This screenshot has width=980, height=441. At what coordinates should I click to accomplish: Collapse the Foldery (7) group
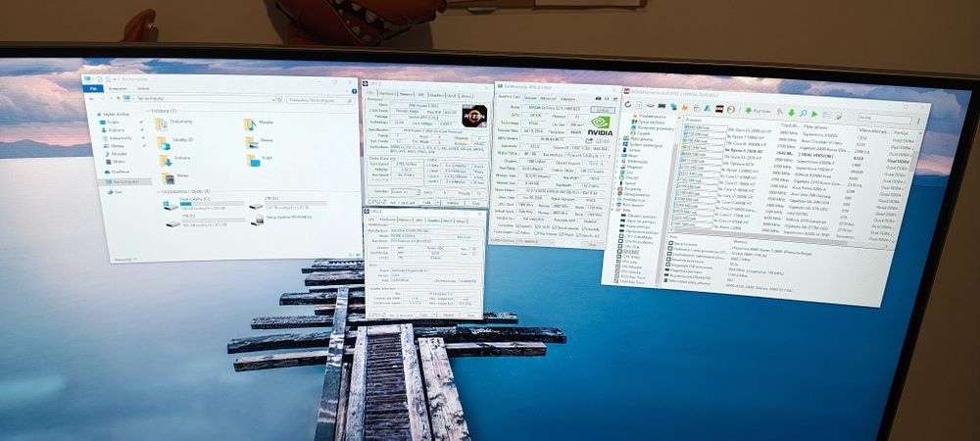(x=148, y=111)
